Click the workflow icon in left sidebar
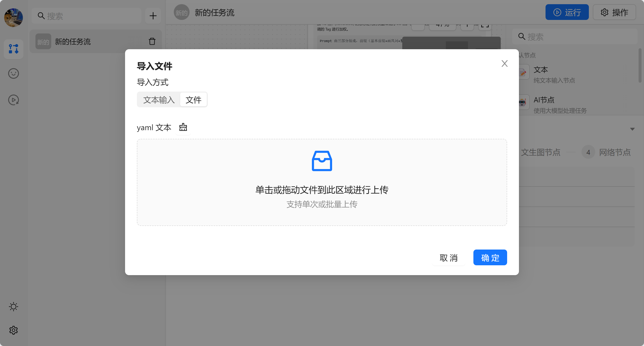Image resolution: width=644 pixels, height=346 pixels. tap(14, 49)
